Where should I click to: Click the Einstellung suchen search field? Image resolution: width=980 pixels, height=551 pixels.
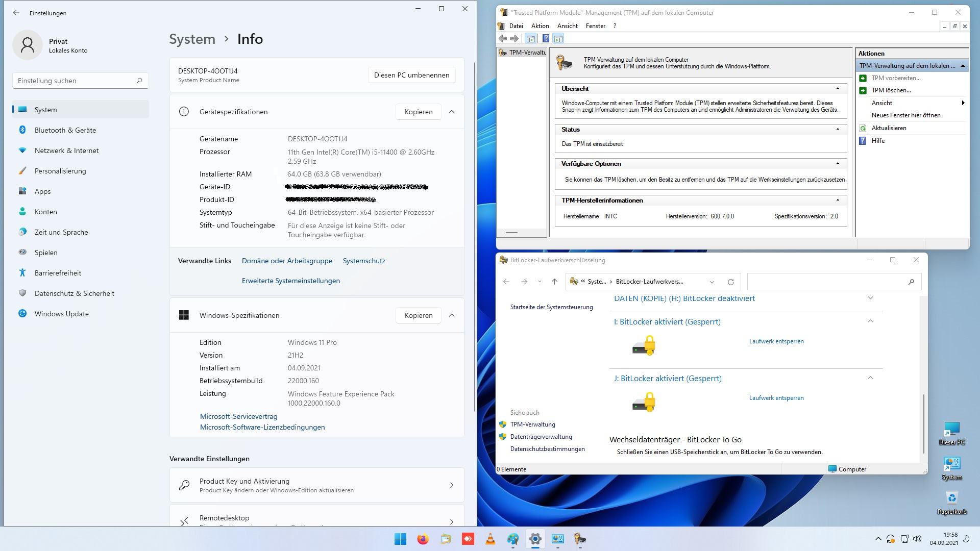(x=81, y=81)
